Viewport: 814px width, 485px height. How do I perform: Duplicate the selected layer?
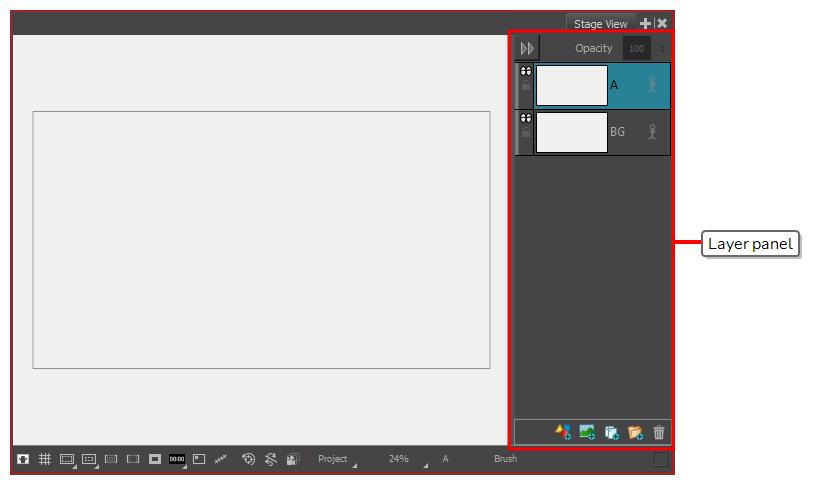[x=612, y=432]
